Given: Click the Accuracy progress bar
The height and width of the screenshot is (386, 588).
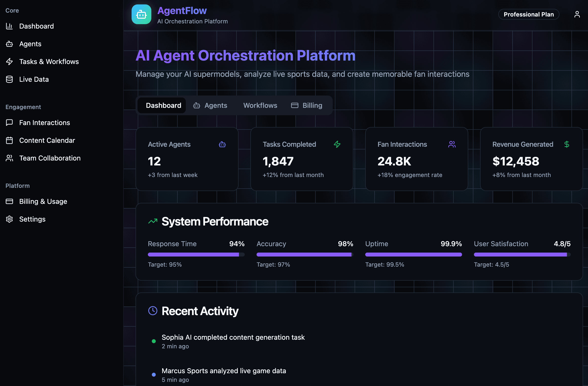Looking at the screenshot, I should pyautogui.click(x=305, y=255).
